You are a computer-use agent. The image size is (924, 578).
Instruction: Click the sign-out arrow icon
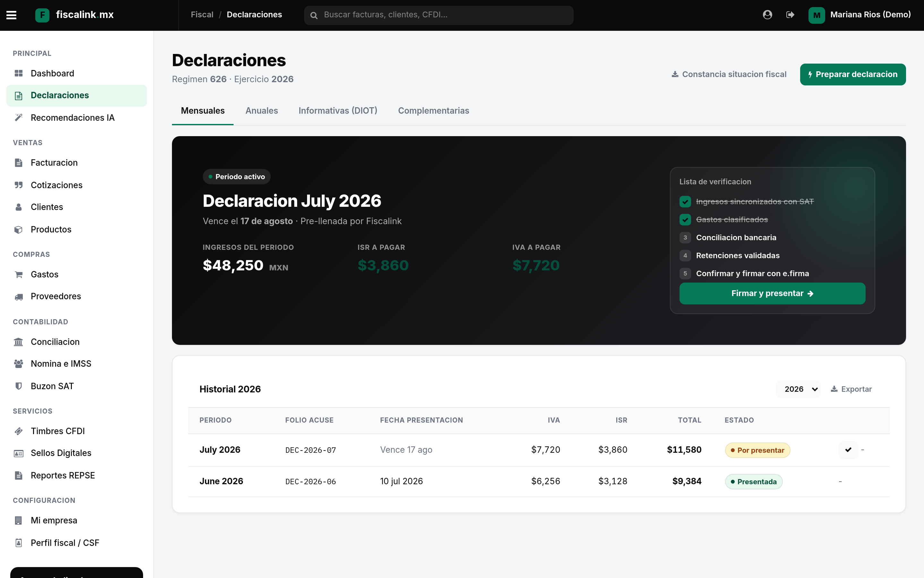pos(790,14)
